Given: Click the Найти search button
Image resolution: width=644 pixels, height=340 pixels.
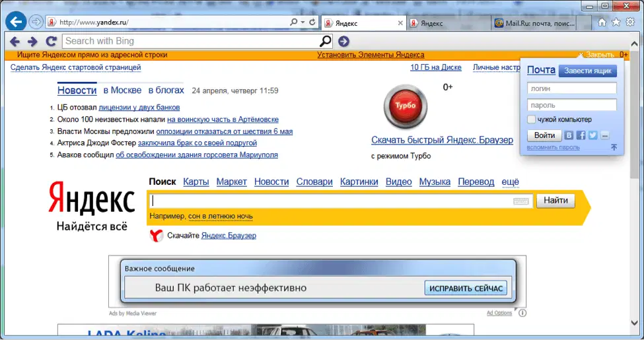Looking at the screenshot, I should click(555, 201).
